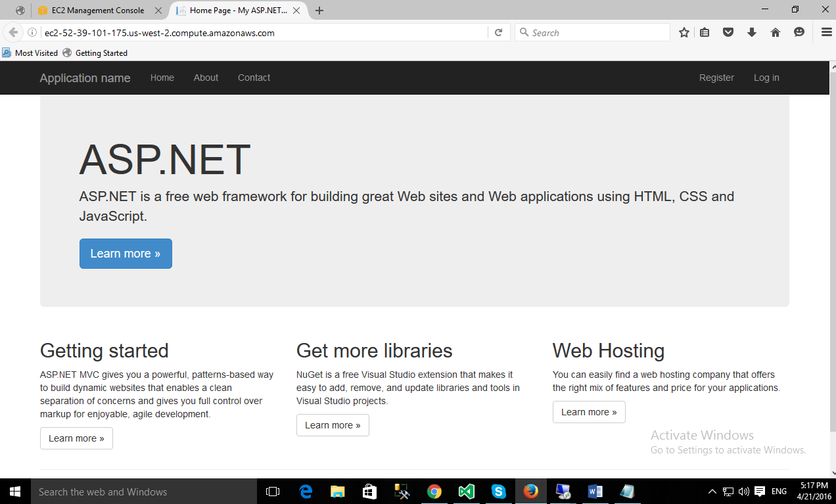The height and width of the screenshot is (504, 836).
Task: Open Getting Started bookmark
Action: pos(95,53)
